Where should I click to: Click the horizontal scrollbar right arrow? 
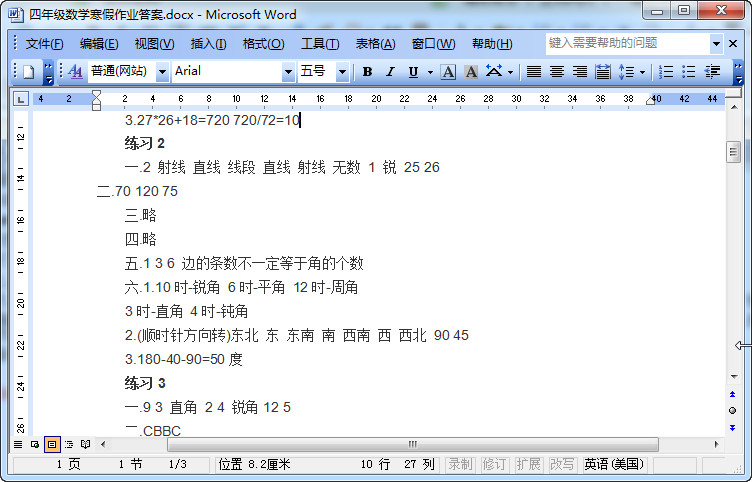click(x=717, y=444)
